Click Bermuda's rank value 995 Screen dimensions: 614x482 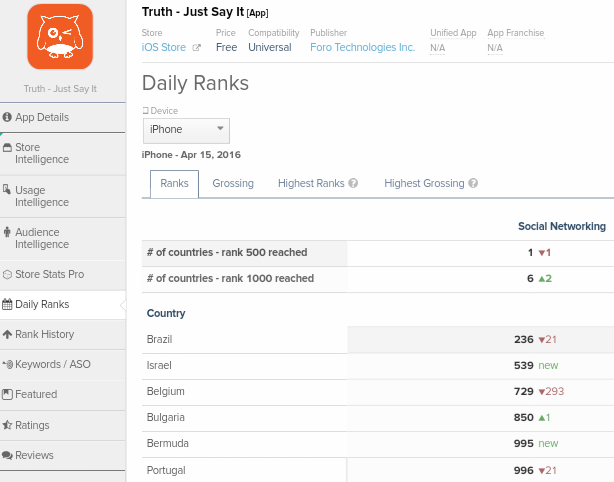(x=524, y=444)
